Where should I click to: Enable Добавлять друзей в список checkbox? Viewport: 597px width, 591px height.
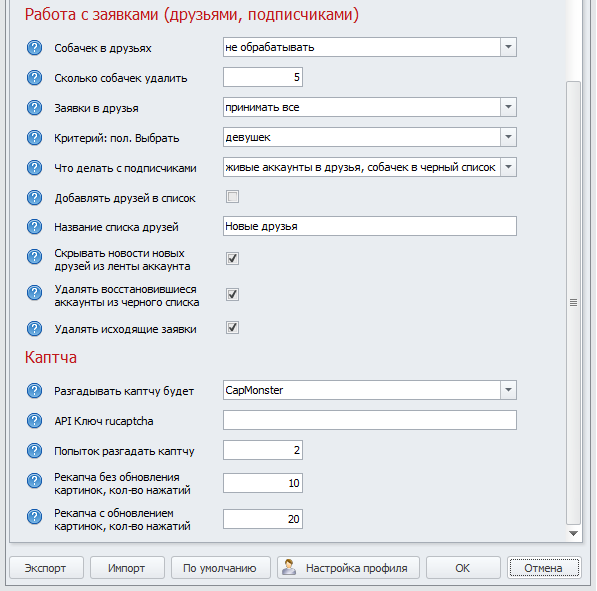[232, 197]
